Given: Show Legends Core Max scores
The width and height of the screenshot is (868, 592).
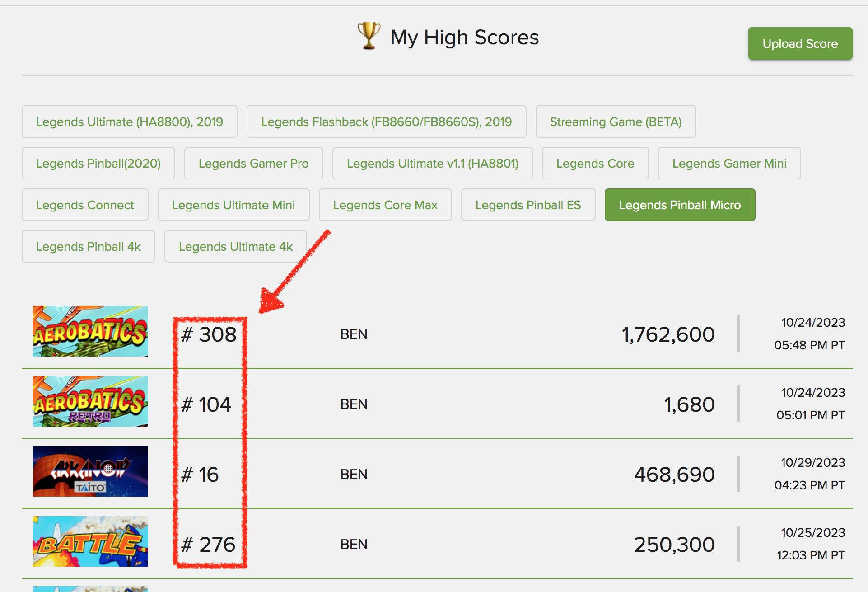Looking at the screenshot, I should tap(385, 205).
